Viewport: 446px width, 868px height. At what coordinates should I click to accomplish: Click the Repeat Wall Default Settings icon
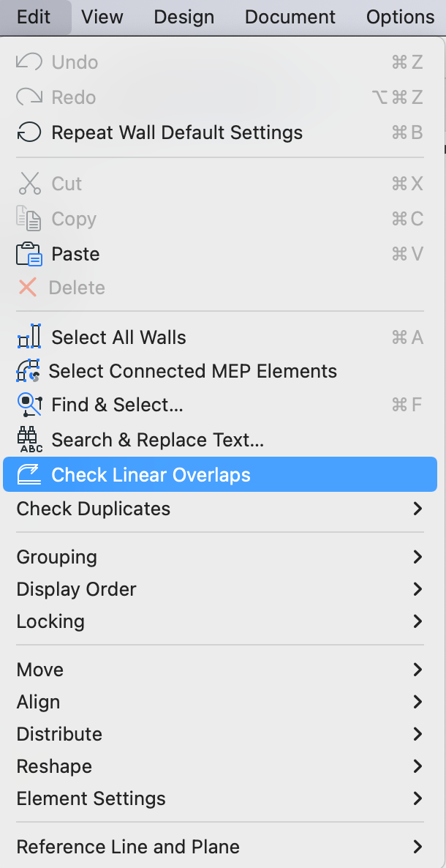(29, 133)
